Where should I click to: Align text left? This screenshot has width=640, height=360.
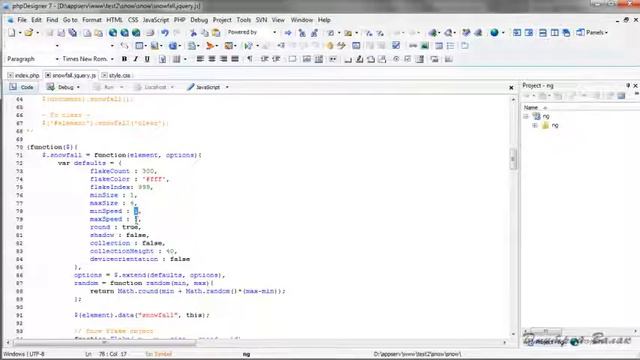point(200,59)
